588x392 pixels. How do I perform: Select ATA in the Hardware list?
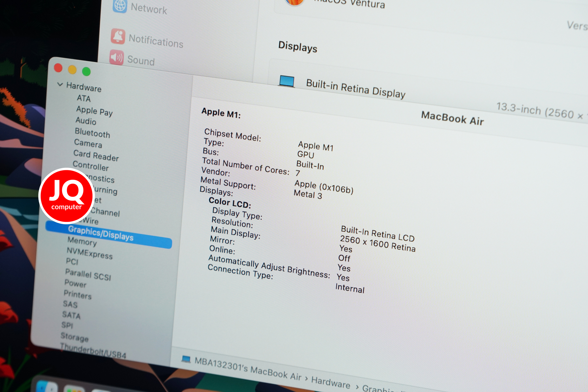click(x=84, y=98)
